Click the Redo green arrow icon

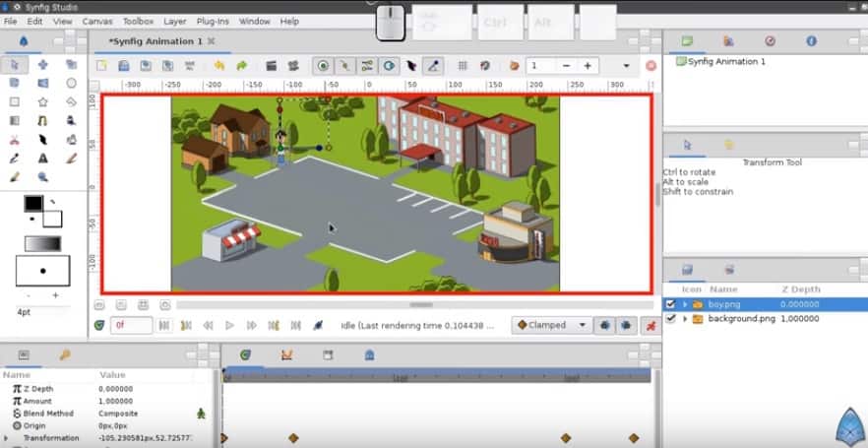(x=241, y=65)
